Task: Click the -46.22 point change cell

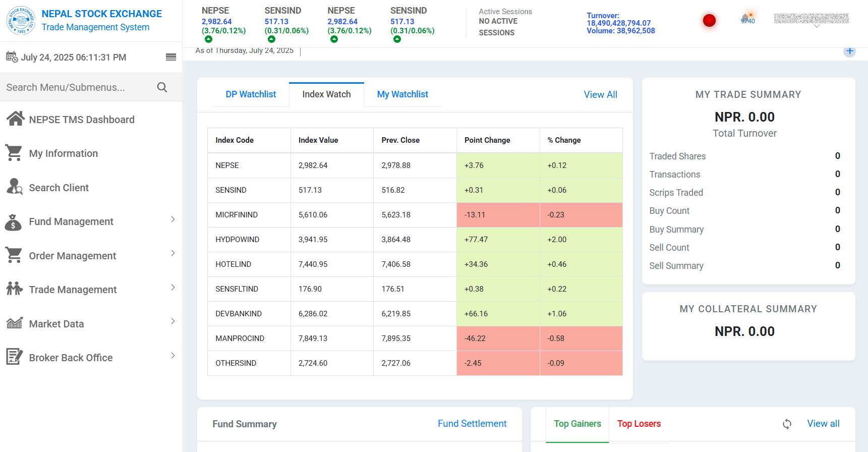Action: (x=498, y=338)
